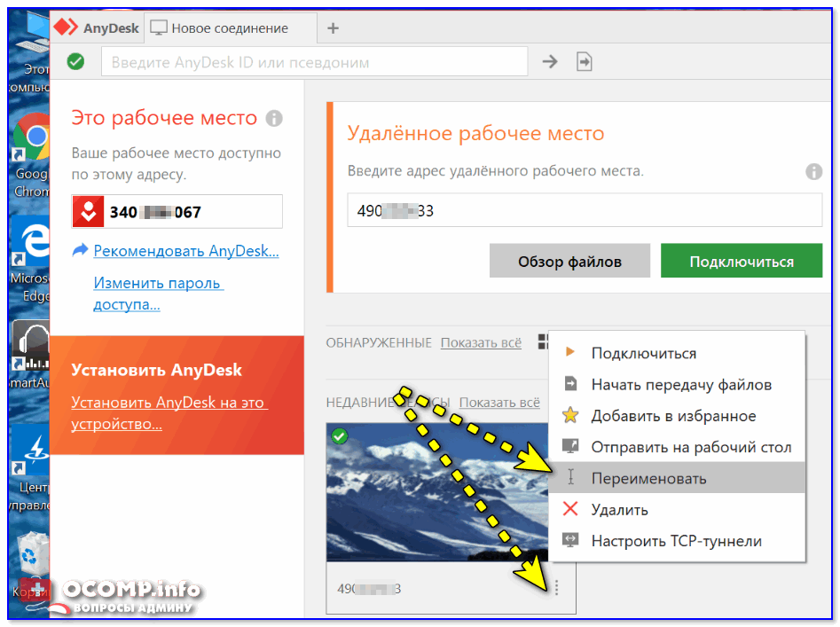Image resolution: width=840 pixels, height=627 pixels.
Task: Click the arrow icon next to the address bar
Action: pyautogui.click(x=550, y=61)
